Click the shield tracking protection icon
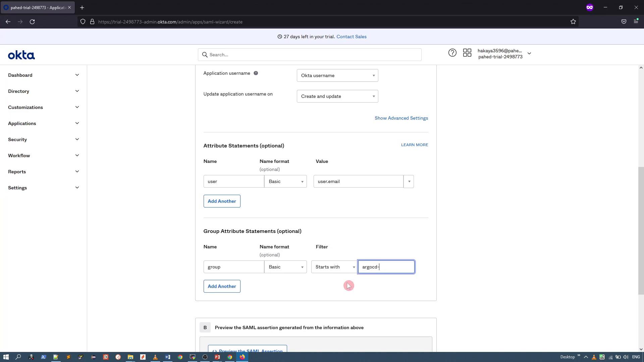 click(83, 22)
